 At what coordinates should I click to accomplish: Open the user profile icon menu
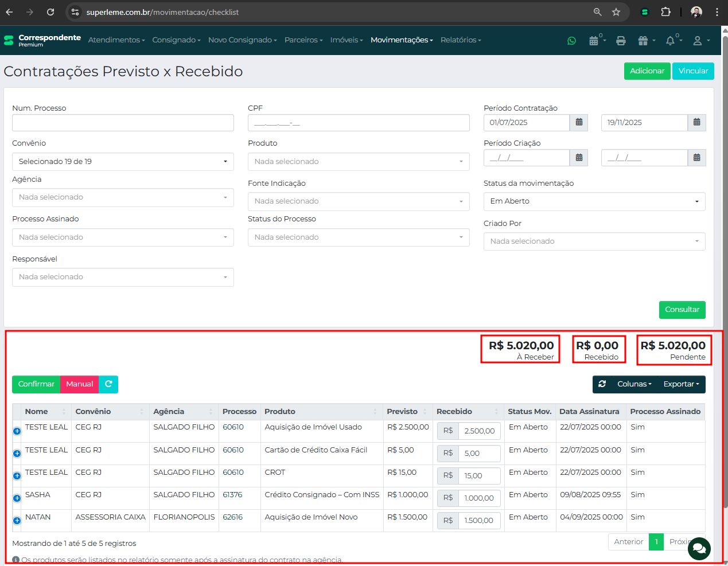700,41
